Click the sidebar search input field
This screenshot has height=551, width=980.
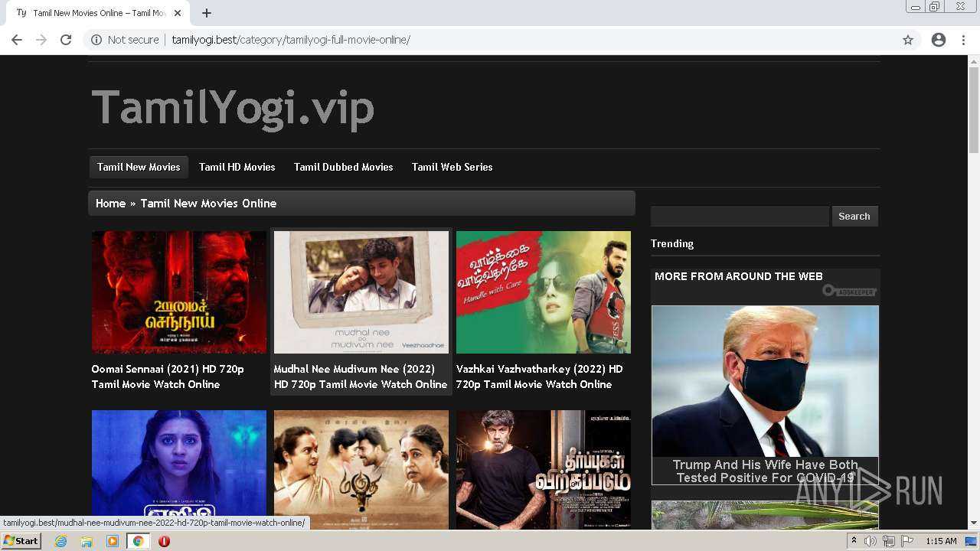pos(740,217)
